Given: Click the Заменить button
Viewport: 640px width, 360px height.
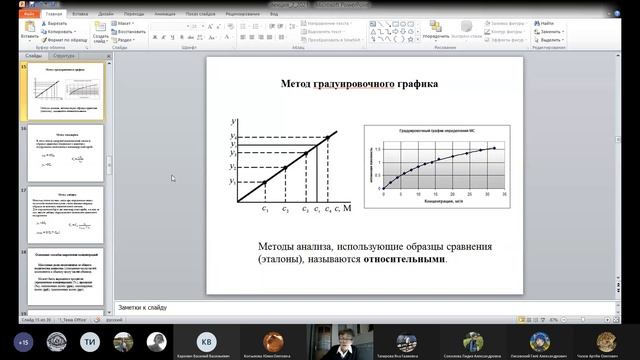Looking at the screenshot, I should [549, 31].
